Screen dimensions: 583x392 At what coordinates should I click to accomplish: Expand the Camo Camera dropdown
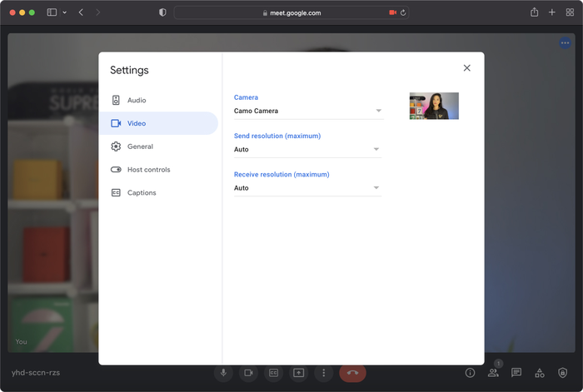(x=308, y=111)
